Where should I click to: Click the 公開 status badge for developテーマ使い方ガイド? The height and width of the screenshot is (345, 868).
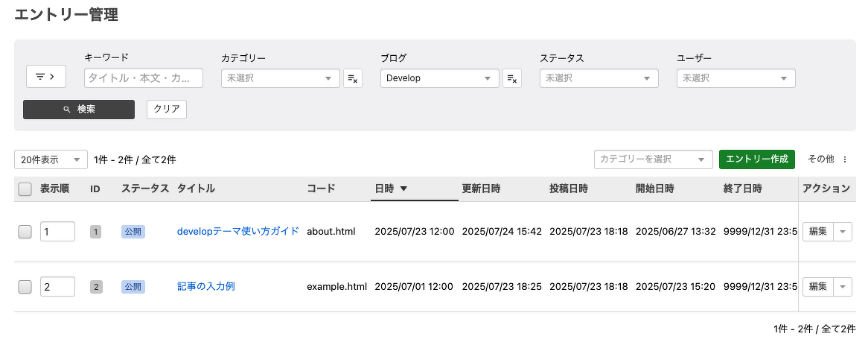(x=133, y=232)
